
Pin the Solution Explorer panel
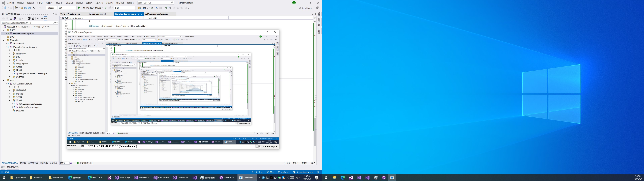click(53, 14)
